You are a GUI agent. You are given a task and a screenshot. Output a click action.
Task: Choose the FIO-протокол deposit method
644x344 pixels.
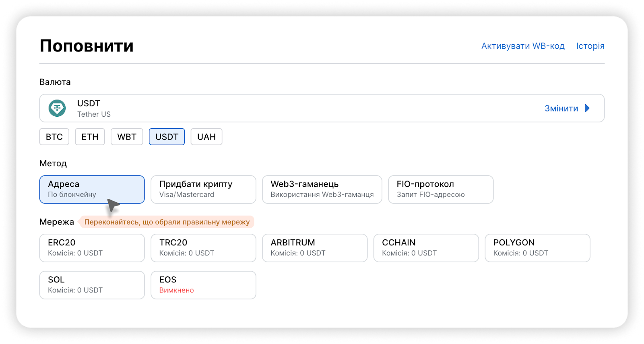[x=441, y=189]
